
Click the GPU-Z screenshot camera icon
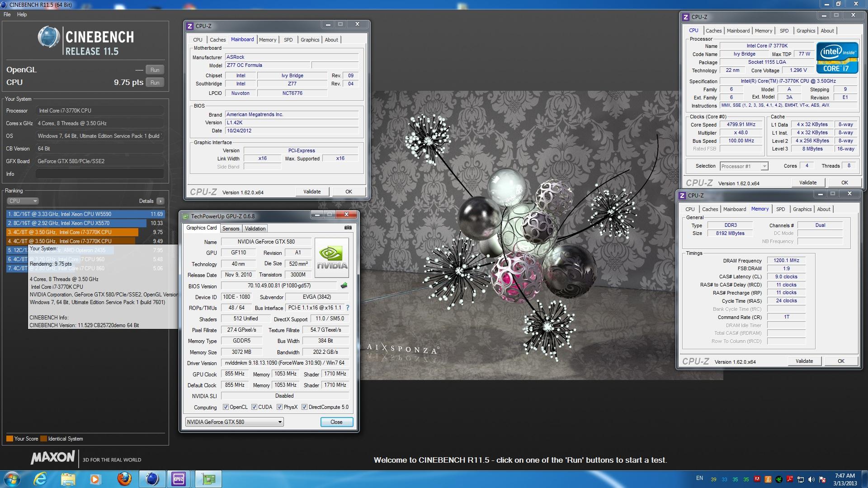(x=348, y=228)
